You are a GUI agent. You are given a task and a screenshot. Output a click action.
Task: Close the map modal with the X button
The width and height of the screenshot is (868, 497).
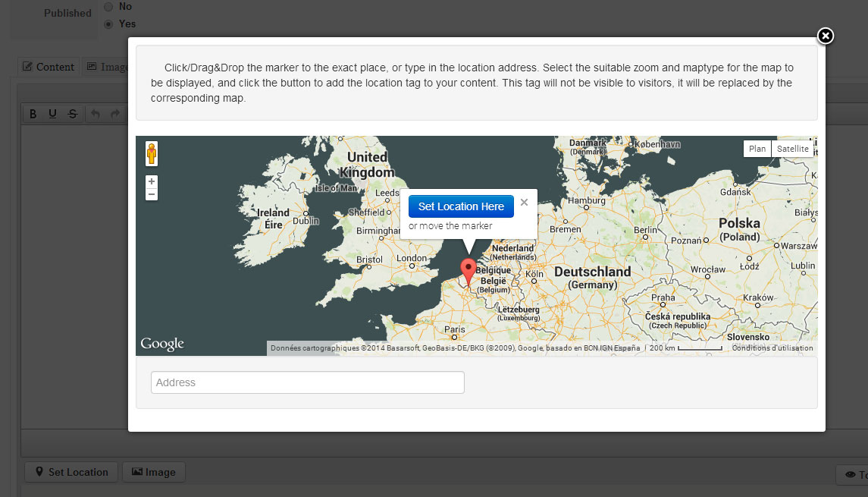click(825, 36)
